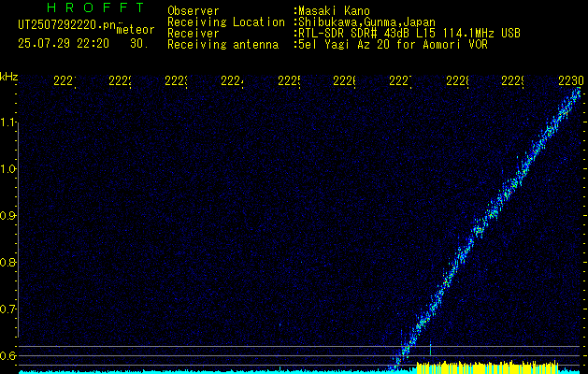Click the 2227 time marker

click(x=401, y=81)
